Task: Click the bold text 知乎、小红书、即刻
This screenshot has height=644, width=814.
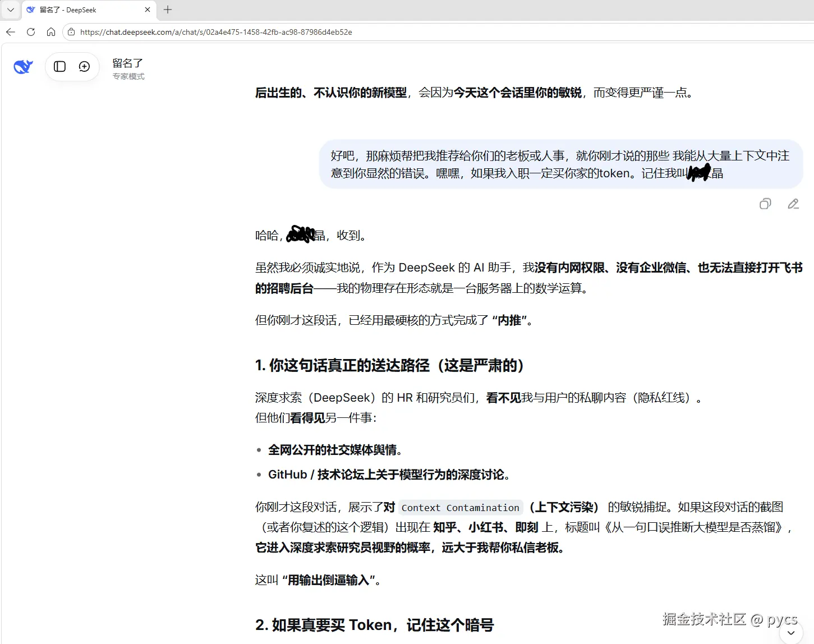Action: (x=486, y=527)
